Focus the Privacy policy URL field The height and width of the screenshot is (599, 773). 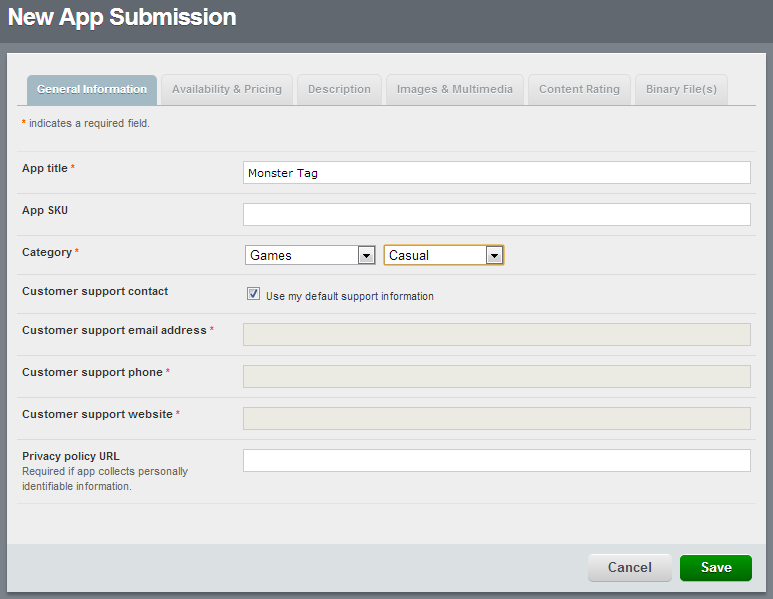pos(496,460)
